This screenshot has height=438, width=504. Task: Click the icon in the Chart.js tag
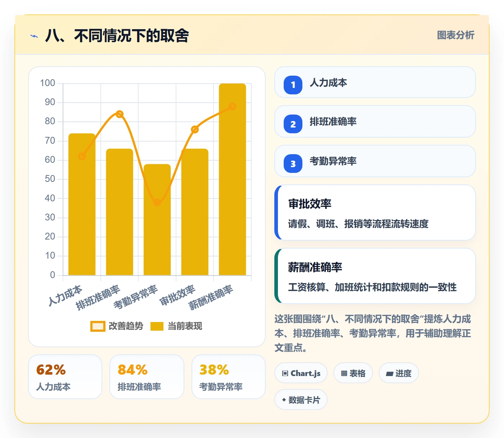285,374
